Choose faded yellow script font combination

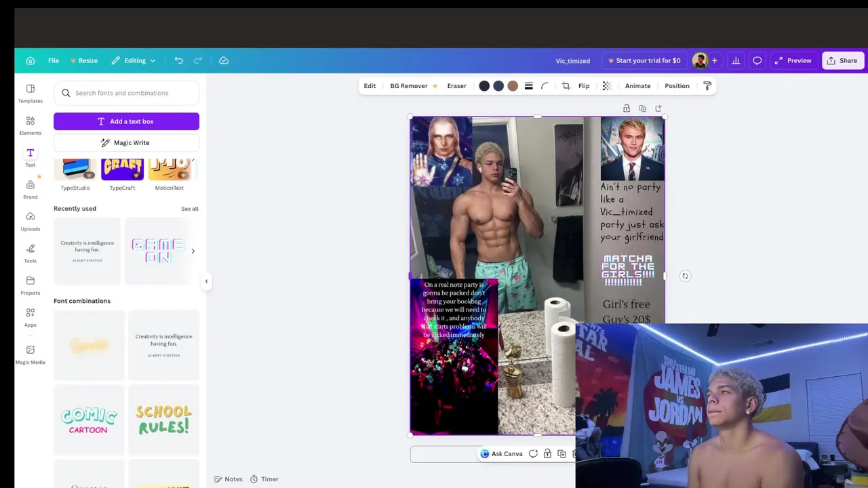[89, 345]
